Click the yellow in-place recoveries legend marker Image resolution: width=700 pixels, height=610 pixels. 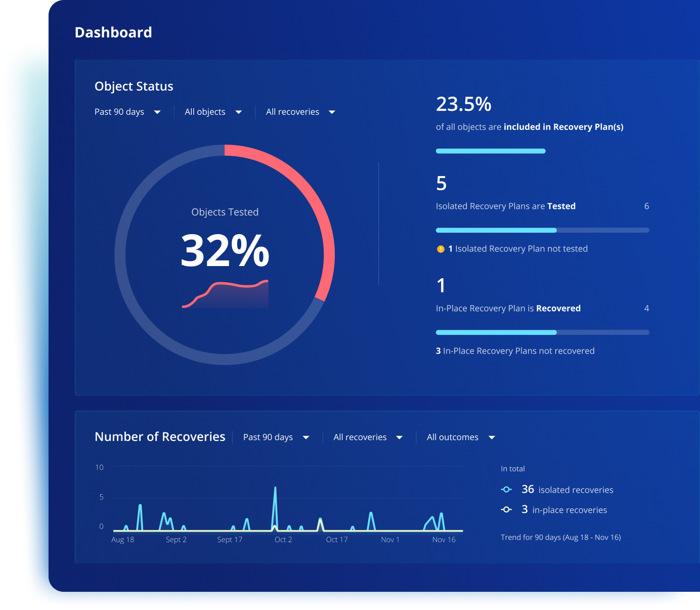(506, 510)
